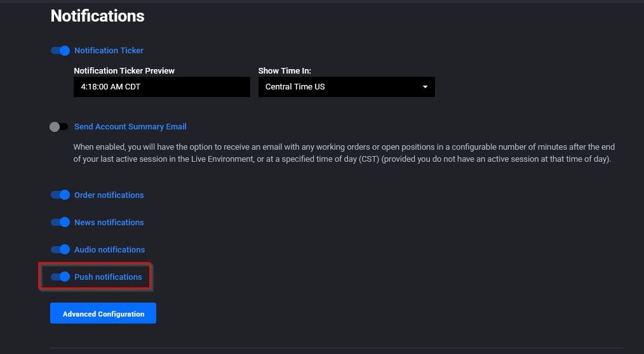Click the Notification Ticker Preview time field
This screenshot has width=644, height=354.
(162, 87)
